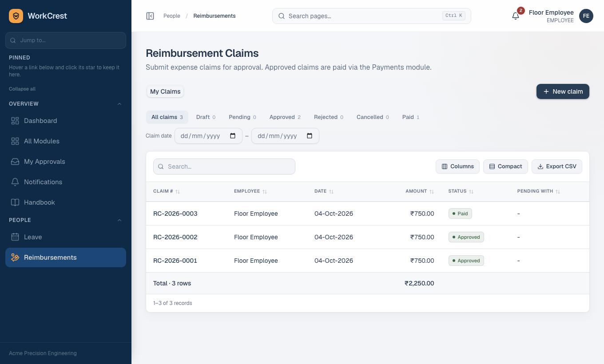
Task: Collapse the sidebar with the panel icon
Action: [150, 16]
